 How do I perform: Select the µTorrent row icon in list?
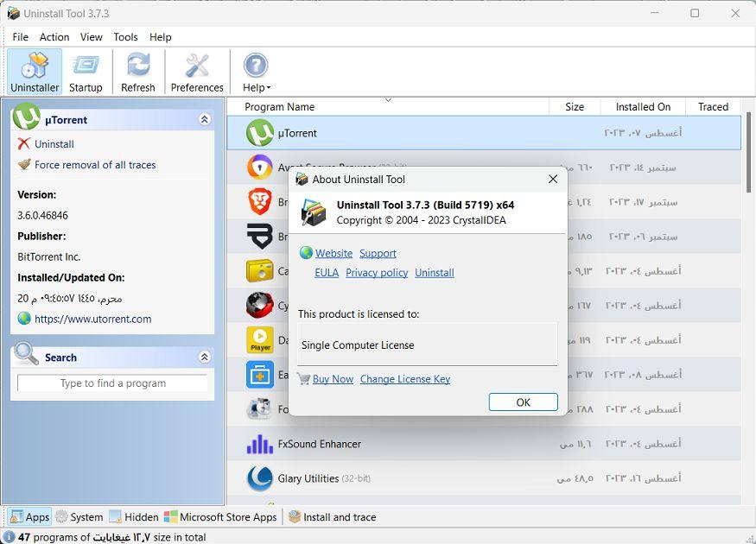tap(260, 132)
